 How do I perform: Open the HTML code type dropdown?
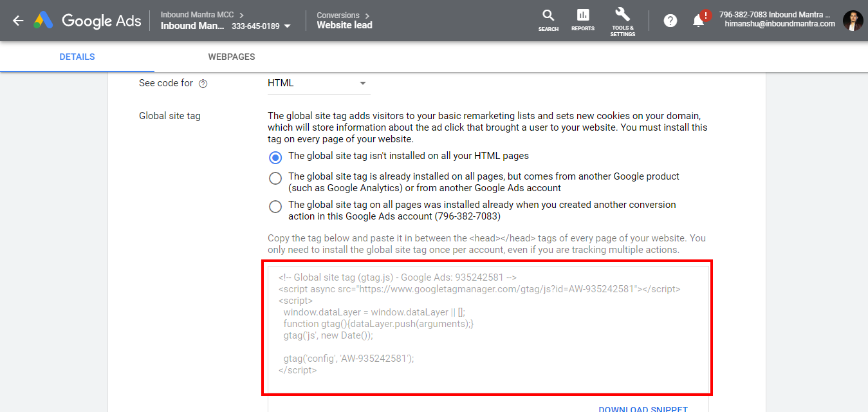319,84
